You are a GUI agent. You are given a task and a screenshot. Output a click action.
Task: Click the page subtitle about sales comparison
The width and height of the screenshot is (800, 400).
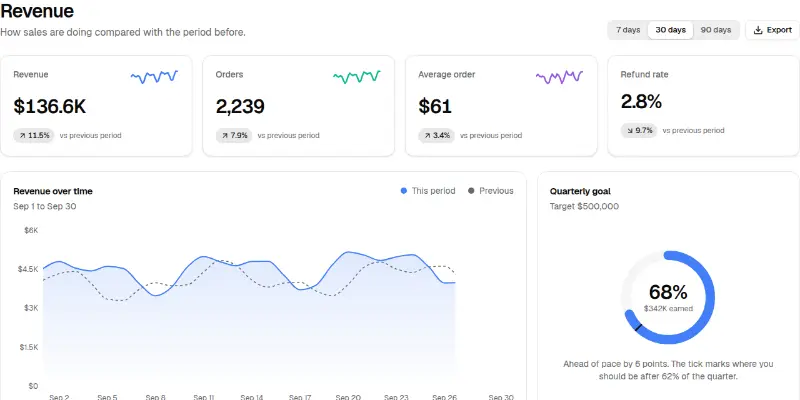tap(123, 32)
